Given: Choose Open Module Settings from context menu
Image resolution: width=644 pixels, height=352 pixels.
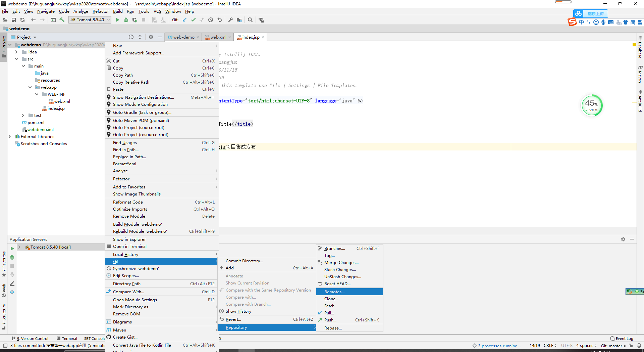Looking at the screenshot, I should 162,300.
